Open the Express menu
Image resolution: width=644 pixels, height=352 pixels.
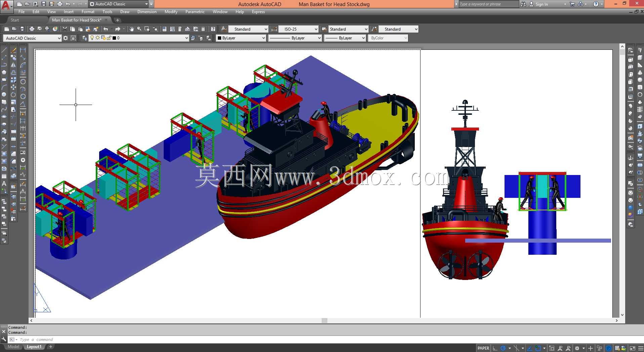[258, 12]
